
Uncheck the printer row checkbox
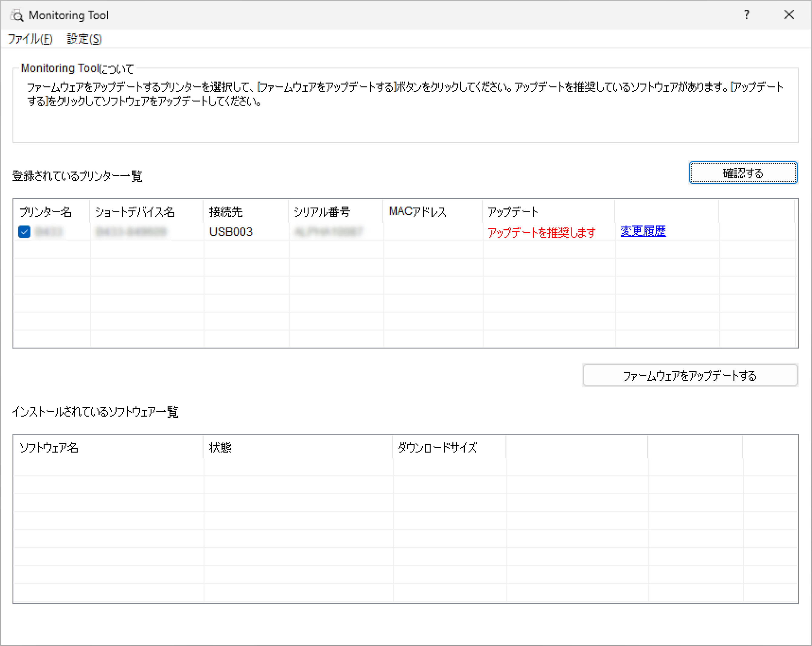24,231
